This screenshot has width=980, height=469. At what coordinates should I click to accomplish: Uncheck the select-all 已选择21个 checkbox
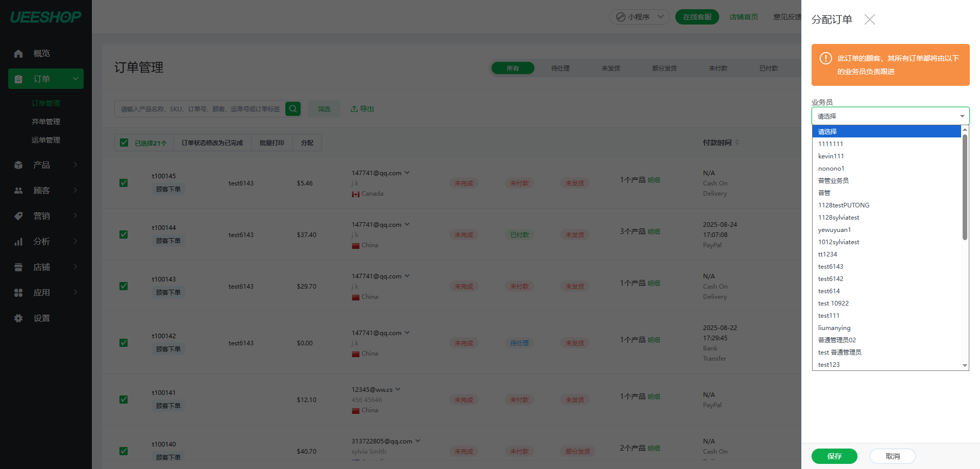pos(124,143)
